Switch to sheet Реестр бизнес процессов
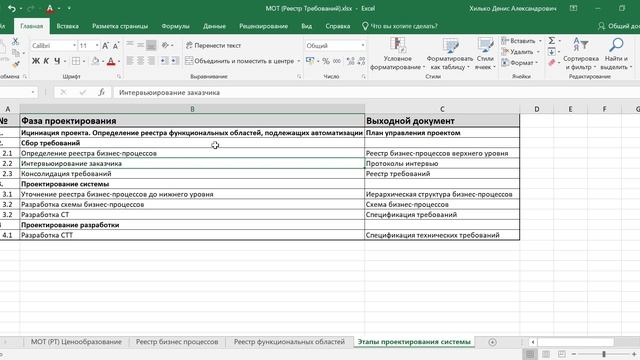 pyautogui.click(x=177, y=342)
